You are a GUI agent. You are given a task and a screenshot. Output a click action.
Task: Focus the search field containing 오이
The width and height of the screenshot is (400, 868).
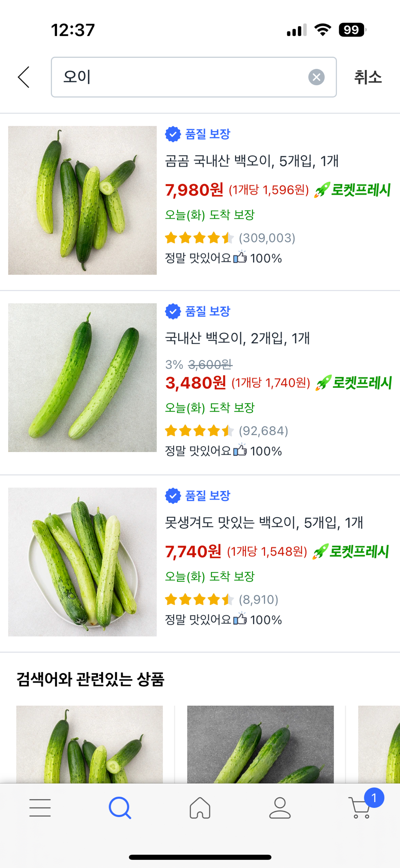click(x=180, y=77)
